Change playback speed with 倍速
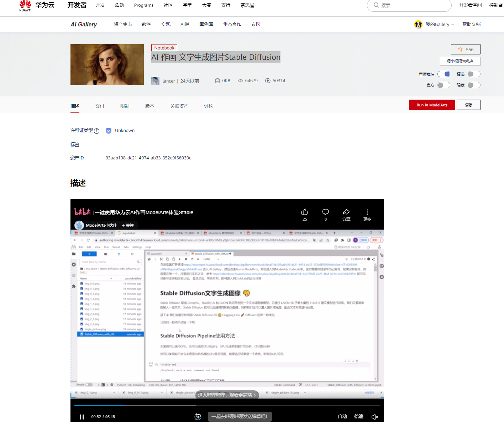This screenshot has height=422, width=504. [x=359, y=417]
